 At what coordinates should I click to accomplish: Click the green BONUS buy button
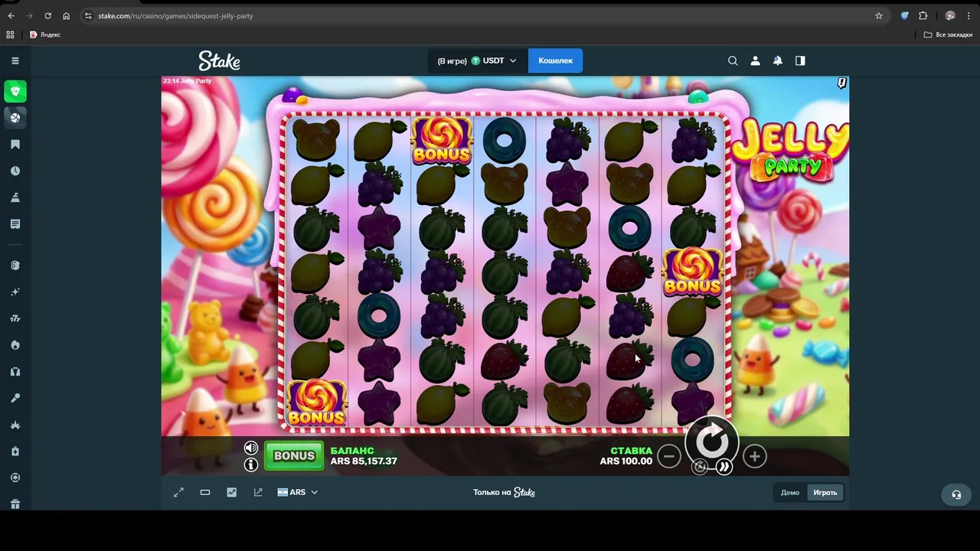pos(294,456)
